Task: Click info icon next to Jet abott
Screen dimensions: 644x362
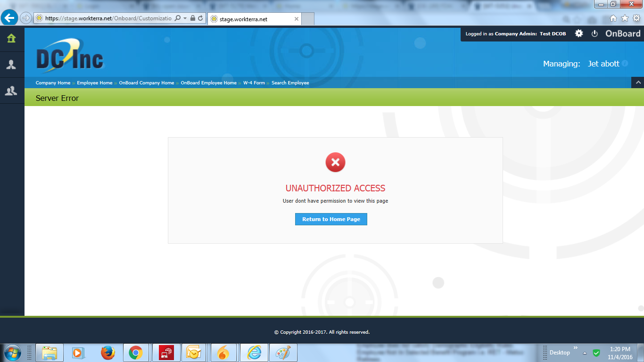Action: [x=625, y=64]
